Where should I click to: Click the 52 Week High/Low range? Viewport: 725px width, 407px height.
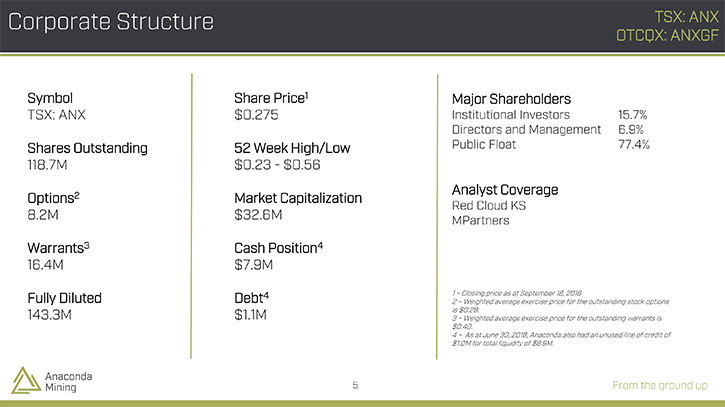pyautogui.click(x=277, y=165)
